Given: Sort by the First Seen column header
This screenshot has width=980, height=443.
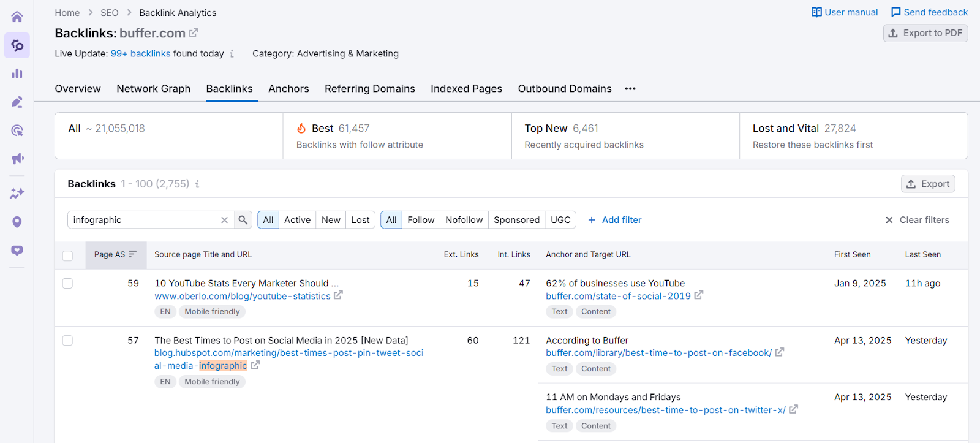Looking at the screenshot, I should pyautogui.click(x=852, y=254).
